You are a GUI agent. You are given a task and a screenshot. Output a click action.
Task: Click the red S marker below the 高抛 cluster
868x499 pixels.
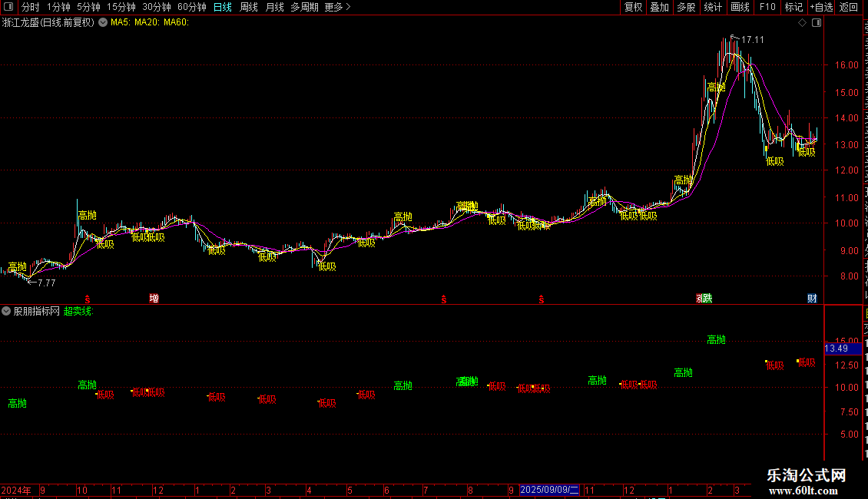click(x=443, y=299)
